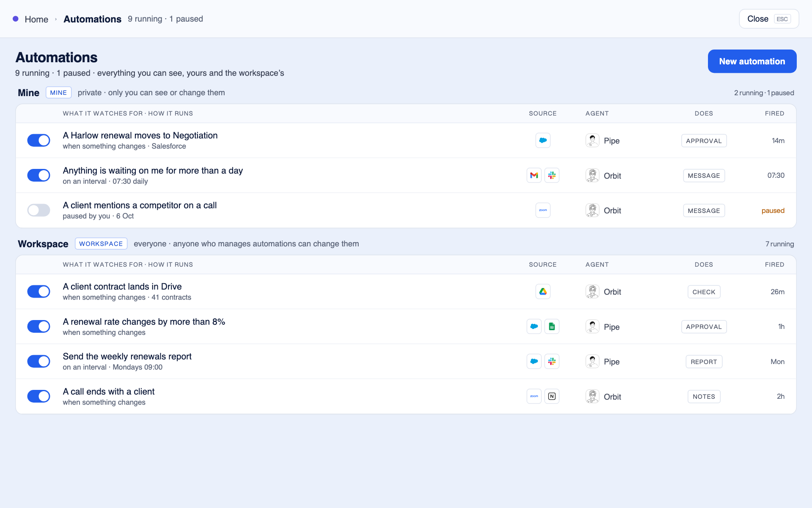
Task: Click the Zoom icon in competitor mention row
Action: 543,210
